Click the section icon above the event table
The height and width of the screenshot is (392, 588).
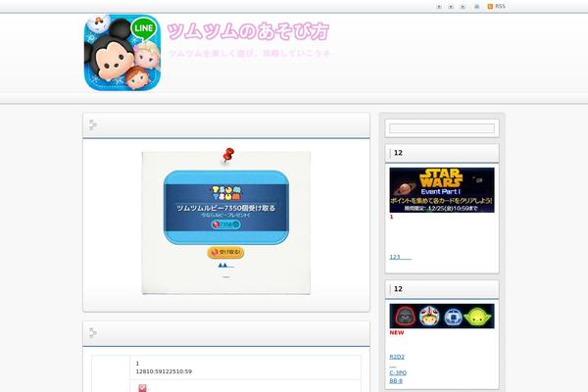(93, 333)
